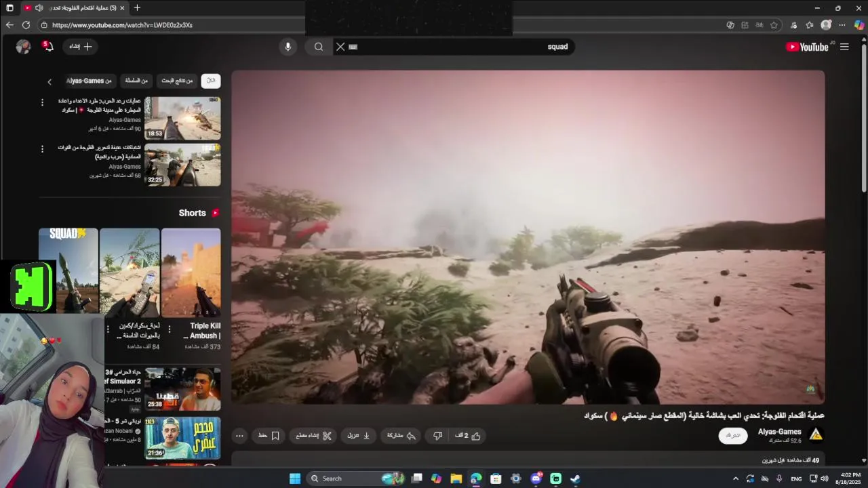Click the address bar URL

[122, 25]
